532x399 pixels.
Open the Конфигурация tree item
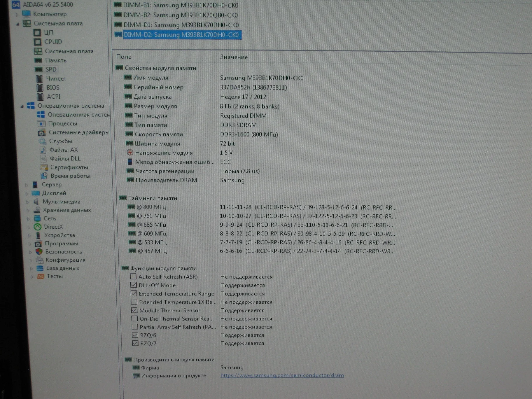(x=65, y=260)
